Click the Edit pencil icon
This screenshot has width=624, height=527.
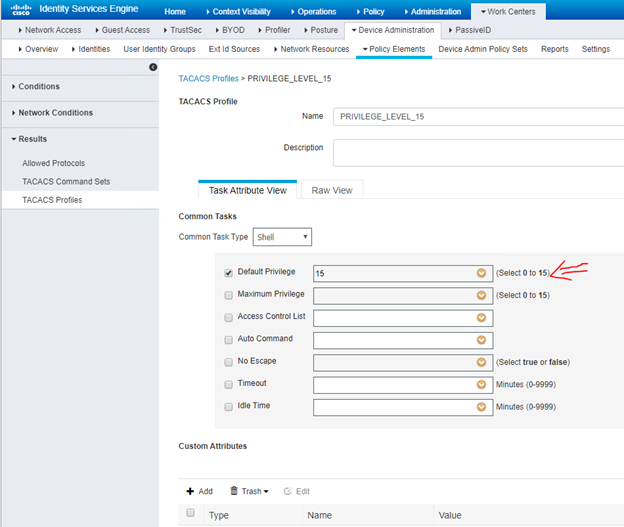[x=287, y=491]
